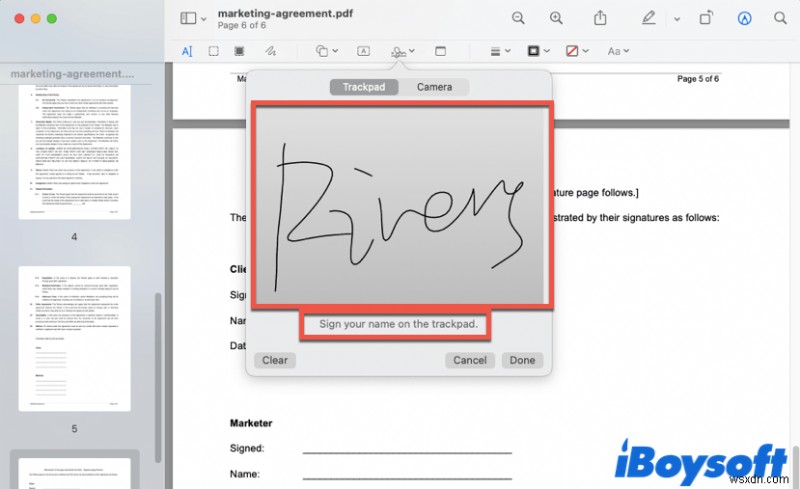
Task: Select page 5 thumbnail
Action: [74, 338]
